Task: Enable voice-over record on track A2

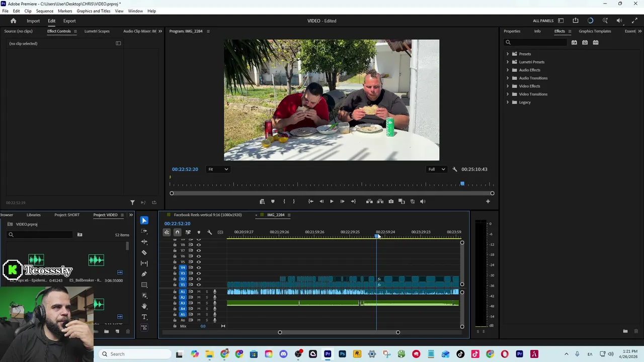Action: pyautogui.click(x=215, y=297)
